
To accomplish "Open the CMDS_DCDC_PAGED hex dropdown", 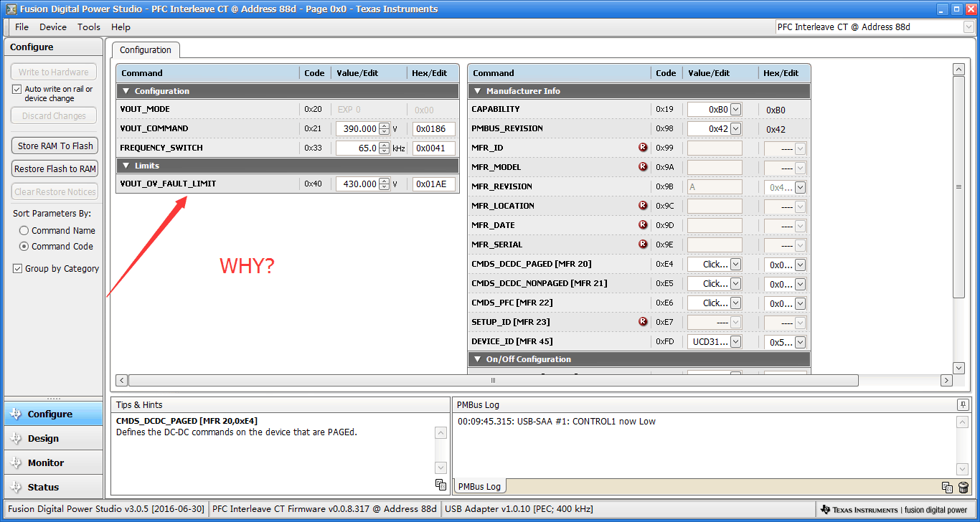I will coord(800,265).
